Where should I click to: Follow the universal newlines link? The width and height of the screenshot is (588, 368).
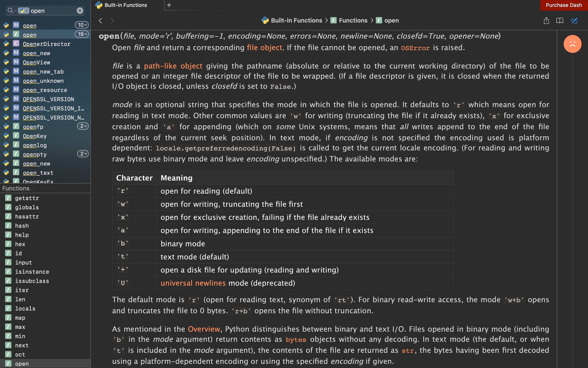coord(193,283)
